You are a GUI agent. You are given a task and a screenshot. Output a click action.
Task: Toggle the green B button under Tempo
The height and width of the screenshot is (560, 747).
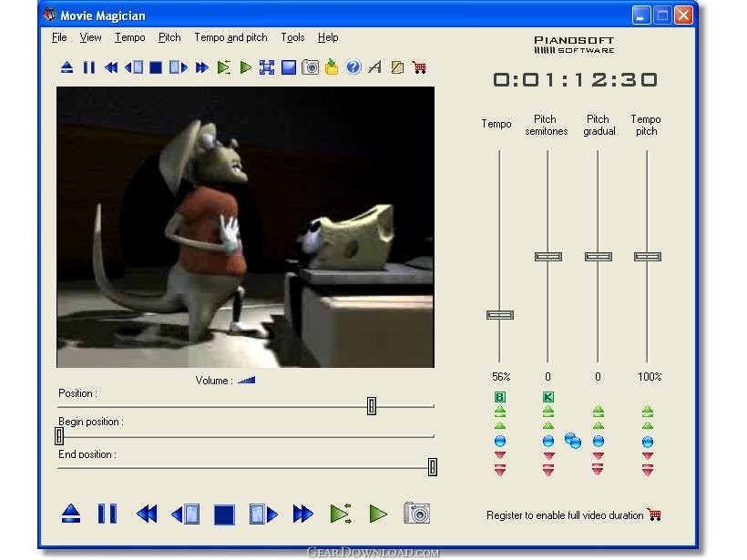click(x=500, y=397)
